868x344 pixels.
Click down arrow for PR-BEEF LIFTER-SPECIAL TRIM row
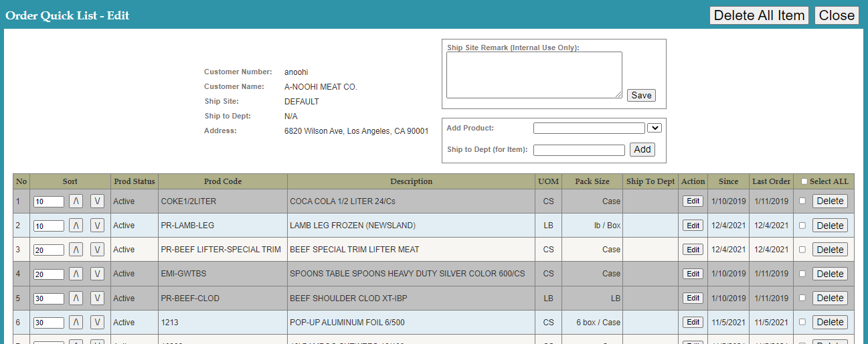[x=97, y=250]
